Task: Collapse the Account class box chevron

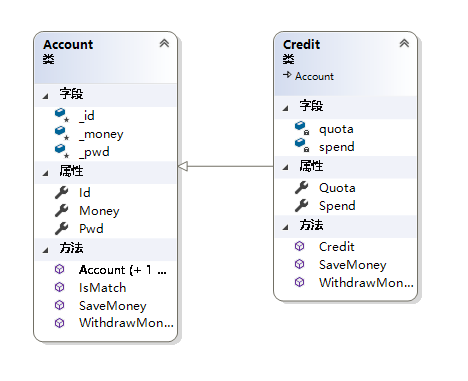Action: click(x=164, y=43)
